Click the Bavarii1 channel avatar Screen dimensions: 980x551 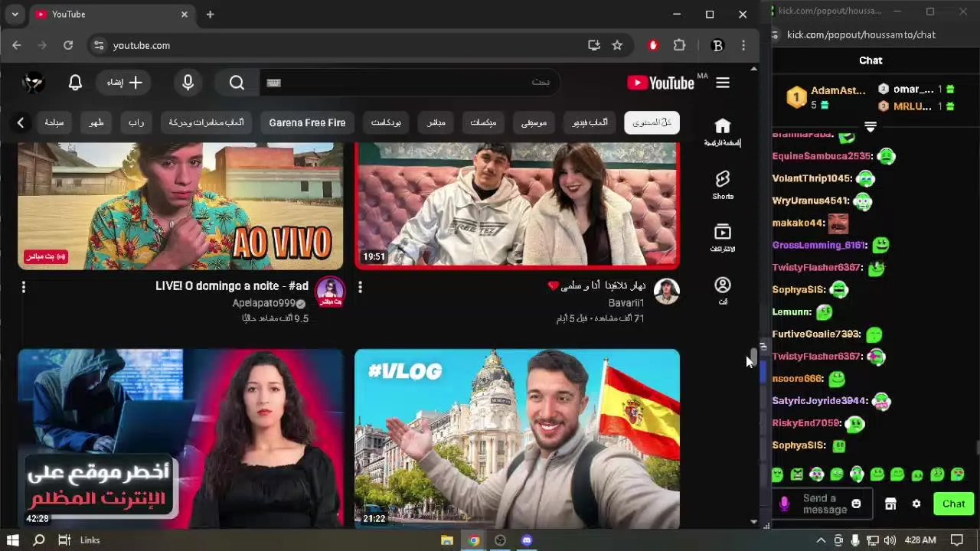point(666,291)
